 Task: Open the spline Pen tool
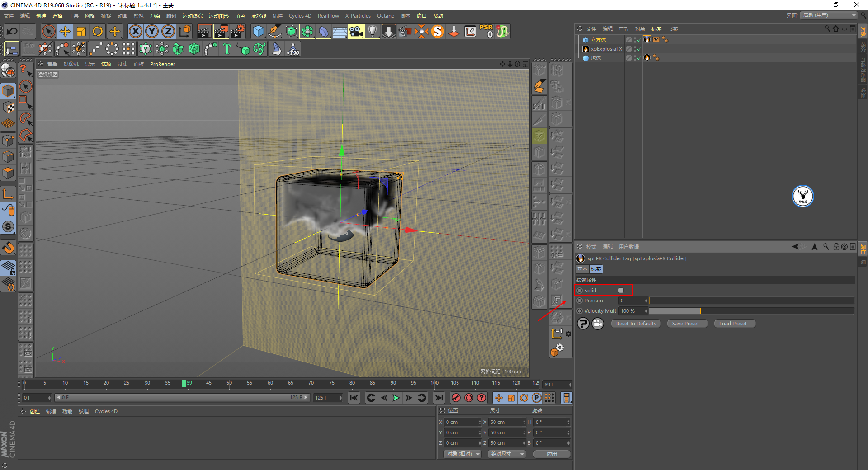[274, 31]
